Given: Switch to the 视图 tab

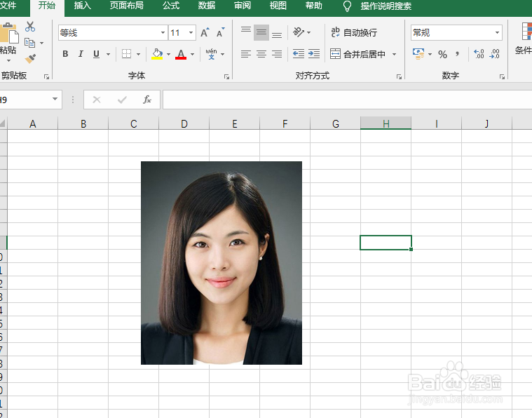Looking at the screenshot, I should (x=278, y=6).
